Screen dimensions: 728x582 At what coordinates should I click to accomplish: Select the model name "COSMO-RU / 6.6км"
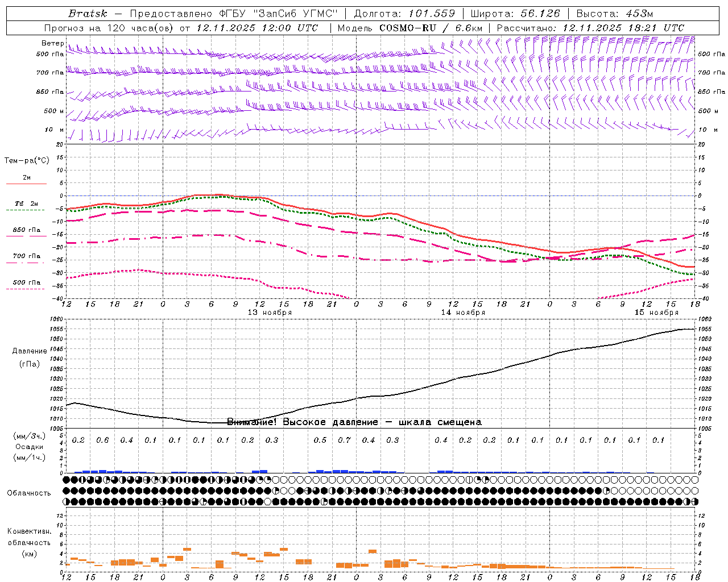432,28
